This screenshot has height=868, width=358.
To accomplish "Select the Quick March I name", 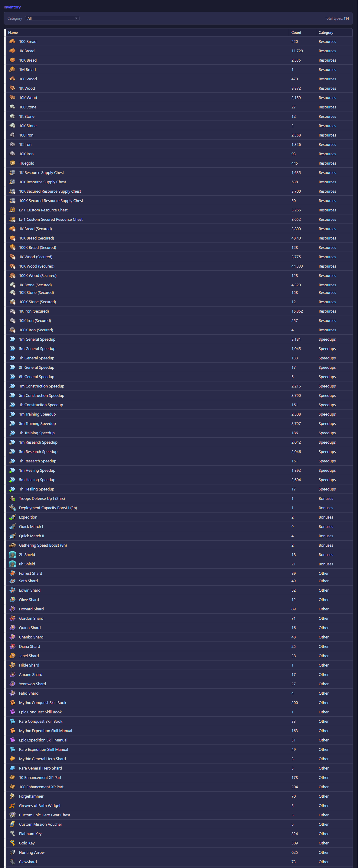I will tap(31, 527).
